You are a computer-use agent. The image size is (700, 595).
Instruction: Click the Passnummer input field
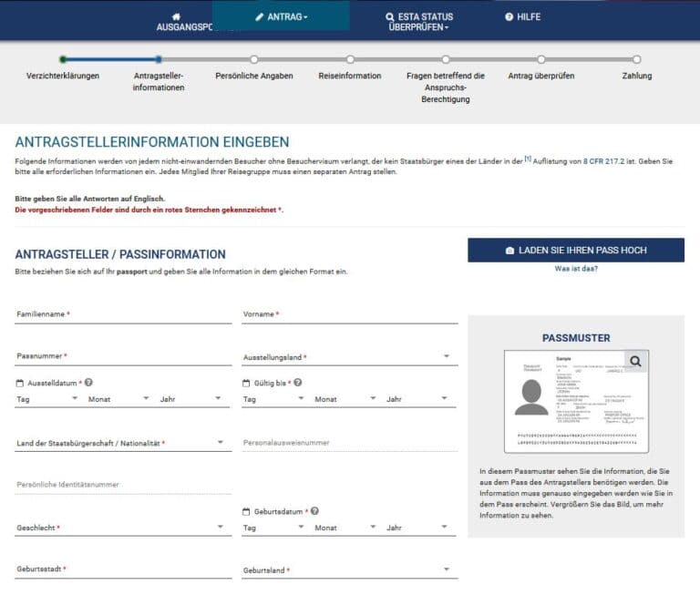tap(123, 356)
